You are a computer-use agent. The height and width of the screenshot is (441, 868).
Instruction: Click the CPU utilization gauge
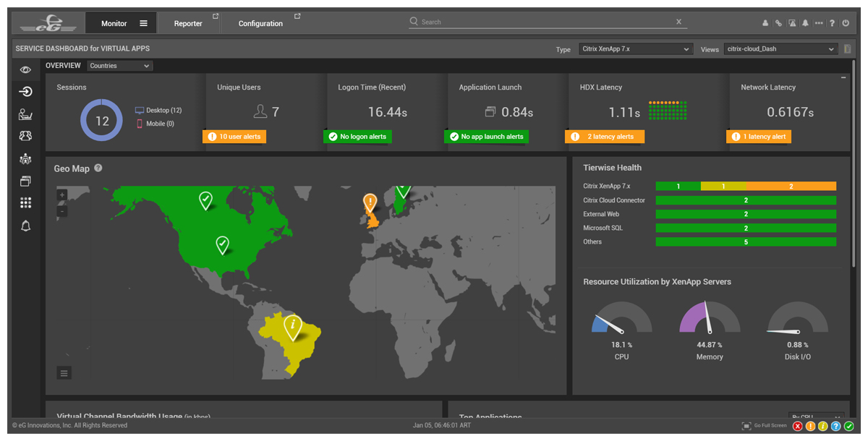click(x=621, y=317)
